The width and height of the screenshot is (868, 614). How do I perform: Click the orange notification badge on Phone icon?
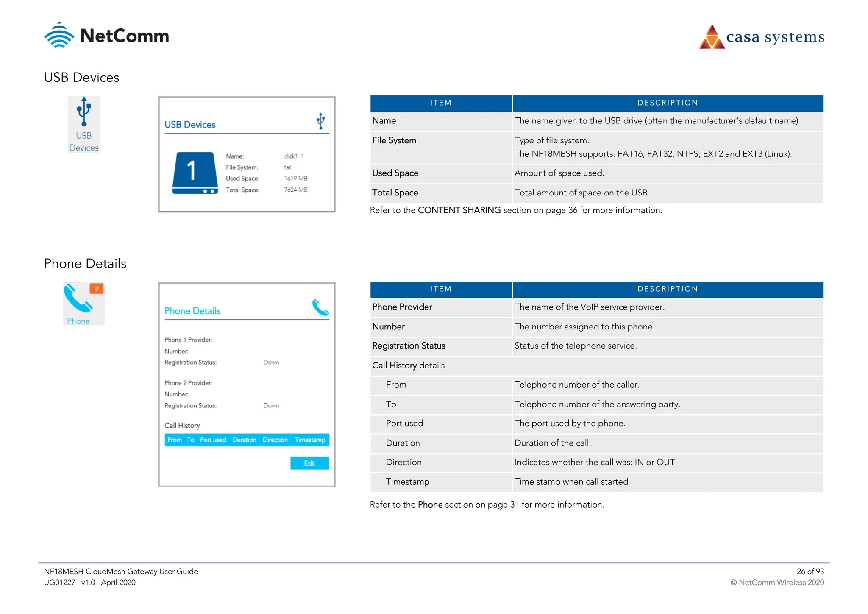pyautogui.click(x=97, y=288)
